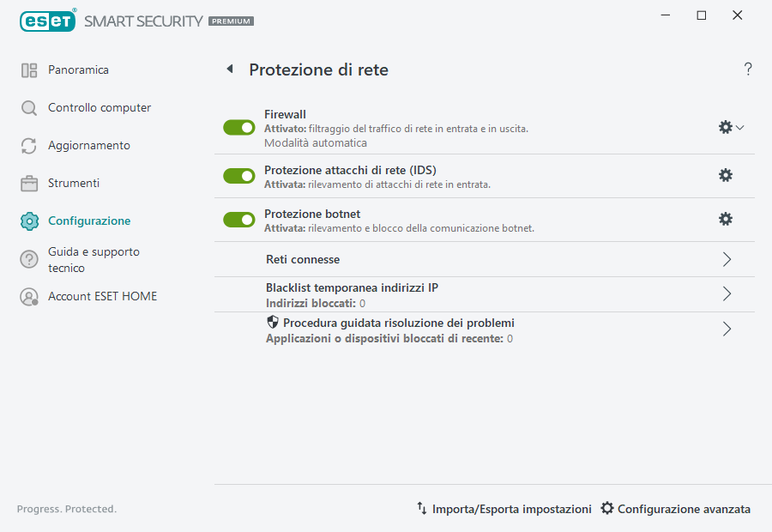Viewport: 772px width, 532px height.
Task: Open the Controllo computer magnifier icon
Action: click(27, 107)
